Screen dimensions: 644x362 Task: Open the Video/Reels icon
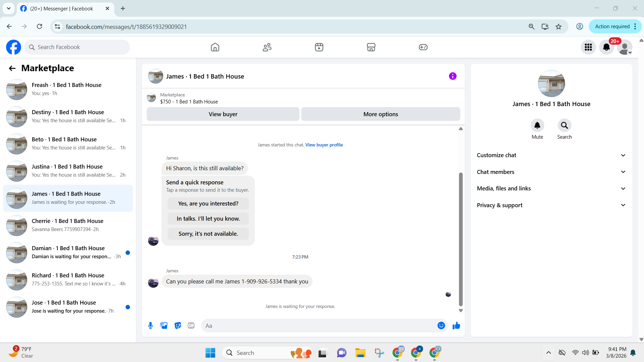point(319,47)
